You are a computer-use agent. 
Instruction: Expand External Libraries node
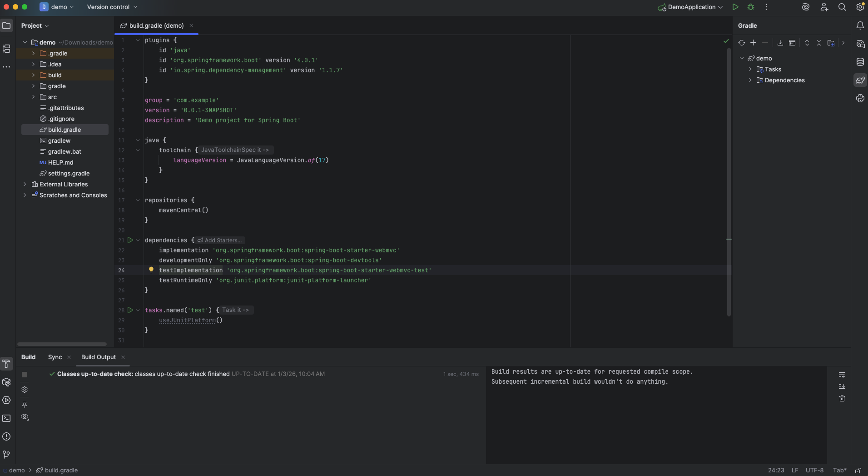[25, 184]
